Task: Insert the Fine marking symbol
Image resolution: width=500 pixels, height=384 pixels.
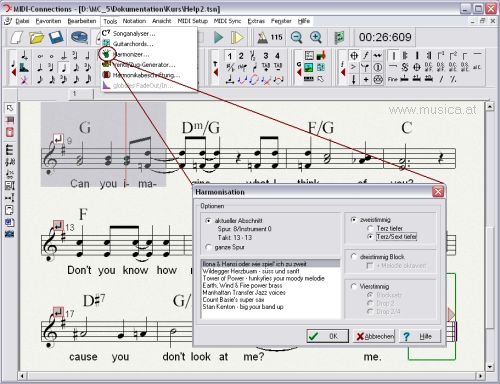Action: 392,79
